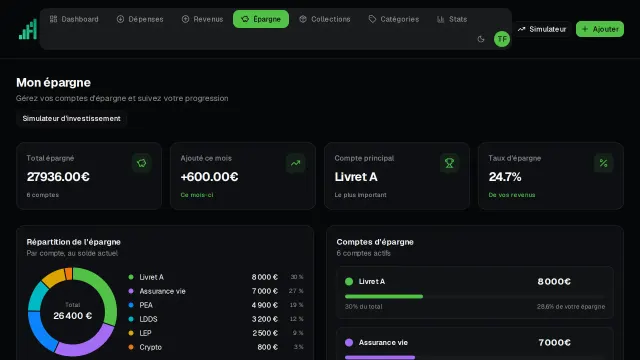The width and height of the screenshot is (640, 360).
Task: Click the cyan LDDS legend dot
Action: point(131,319)
